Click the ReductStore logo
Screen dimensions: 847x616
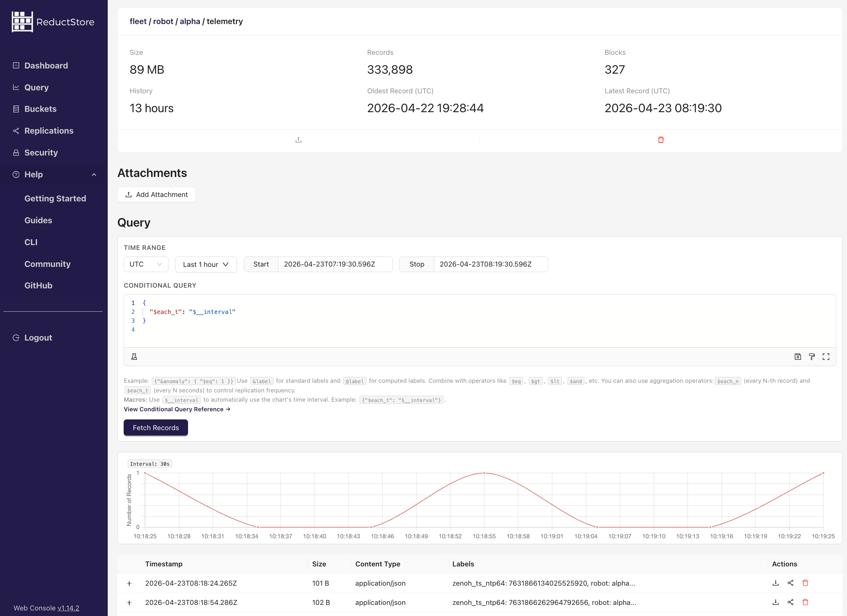[x=53, y=22]
